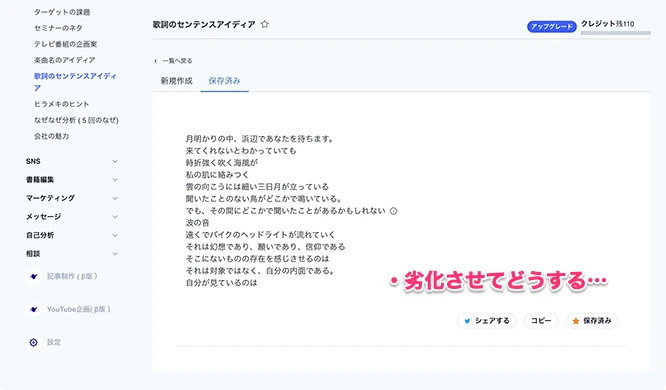Click the シェアする button

coord(487,321)
